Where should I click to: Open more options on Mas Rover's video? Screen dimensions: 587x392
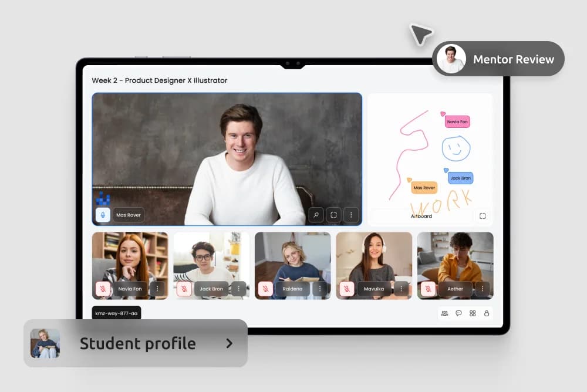[x=351, y=215]
